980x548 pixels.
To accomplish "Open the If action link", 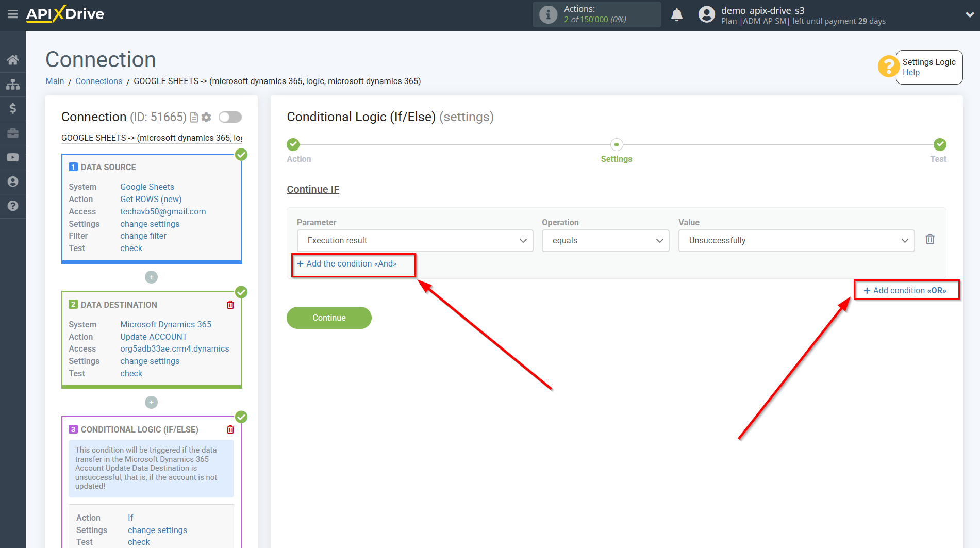I will coord(130,518).
